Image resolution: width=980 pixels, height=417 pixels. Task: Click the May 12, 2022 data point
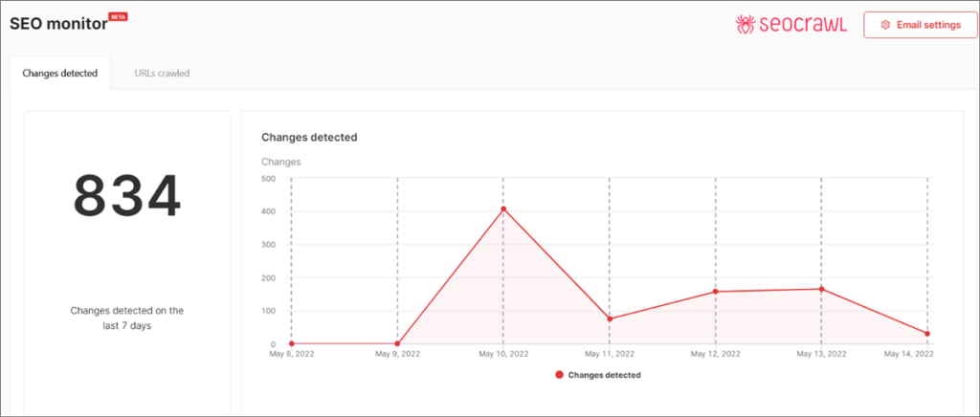(715, 292)
